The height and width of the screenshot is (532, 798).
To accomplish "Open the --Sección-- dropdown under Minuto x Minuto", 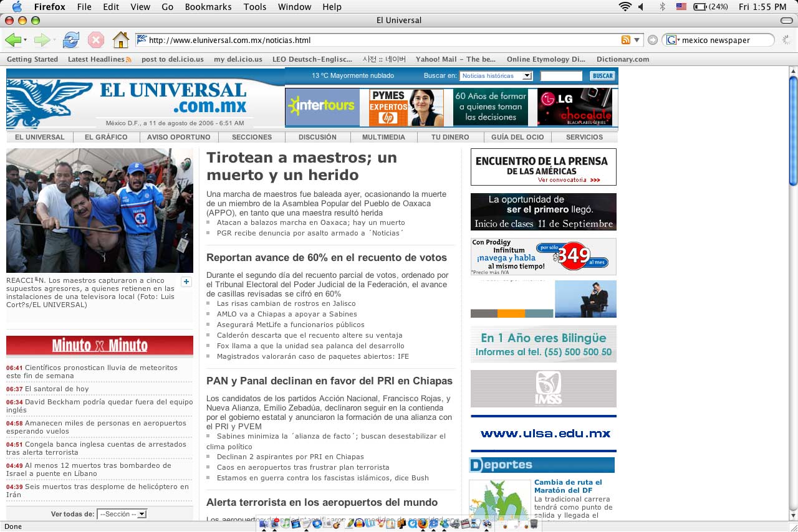I will [x=122, y=513].
